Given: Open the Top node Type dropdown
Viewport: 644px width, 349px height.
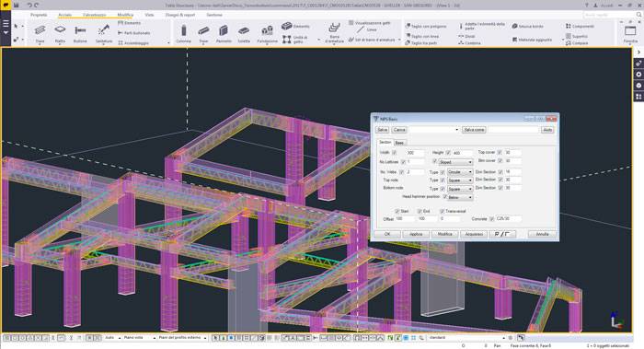Looking at the screenshot, I should [460, 180].
